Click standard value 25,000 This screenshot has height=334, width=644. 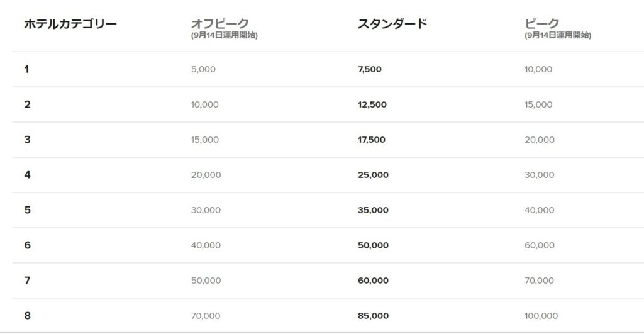click(373, 175)
